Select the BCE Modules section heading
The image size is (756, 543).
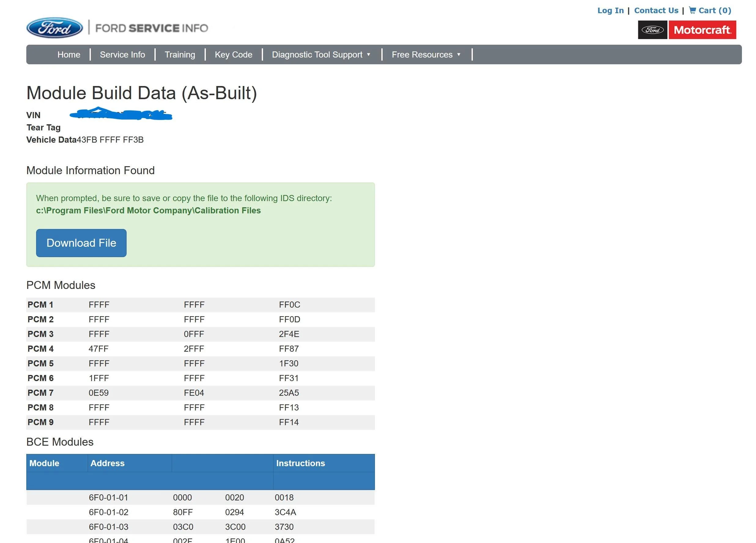[60, 442]
